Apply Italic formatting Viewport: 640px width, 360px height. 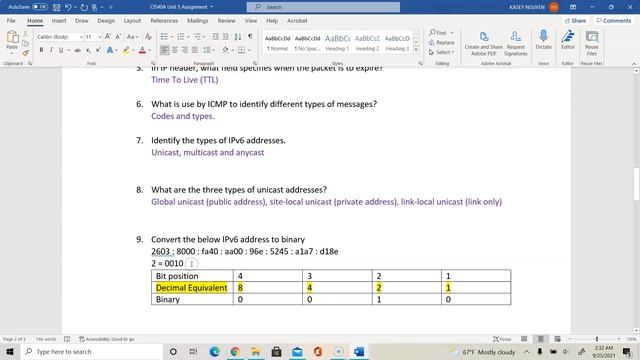coord(51,50)
